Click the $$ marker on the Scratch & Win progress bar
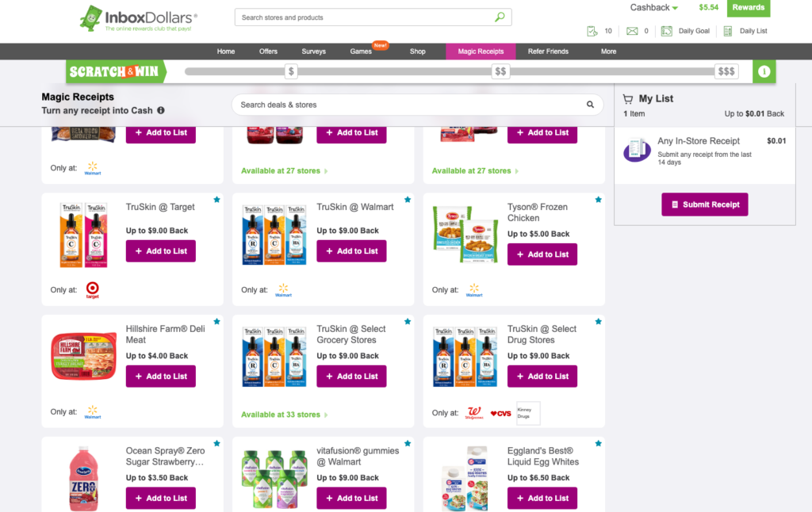The height and width of the screenshot is (512, 812). (500, 71)
